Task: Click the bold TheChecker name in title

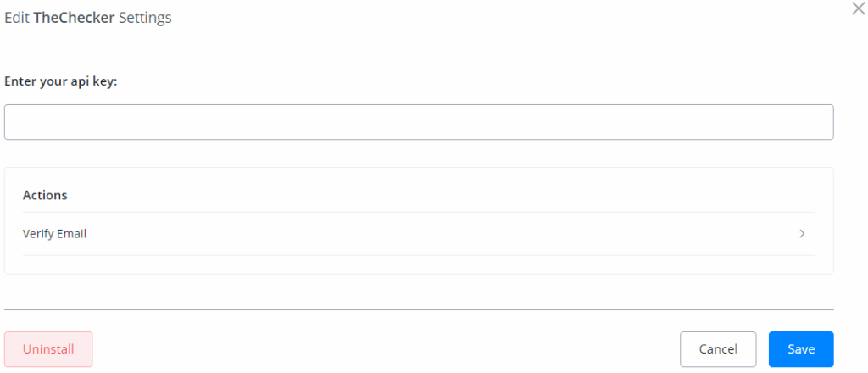Action: pos(74,18)
